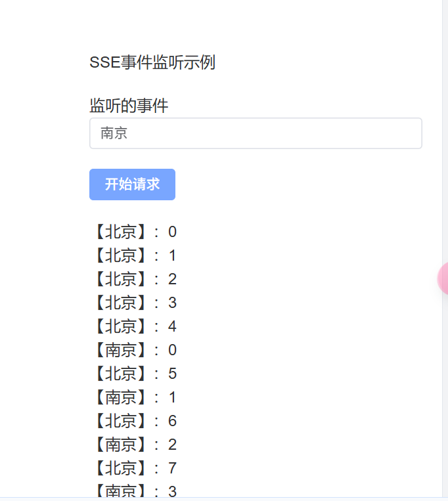Select the 【北京】：2 output line
The height and width of the screenshot is (501, 448).
(135, 279)
